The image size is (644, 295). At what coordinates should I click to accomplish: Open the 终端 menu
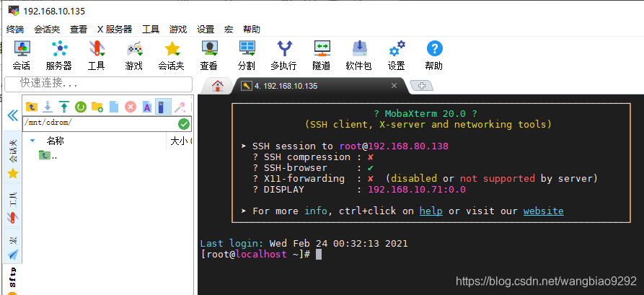point(15,29)
